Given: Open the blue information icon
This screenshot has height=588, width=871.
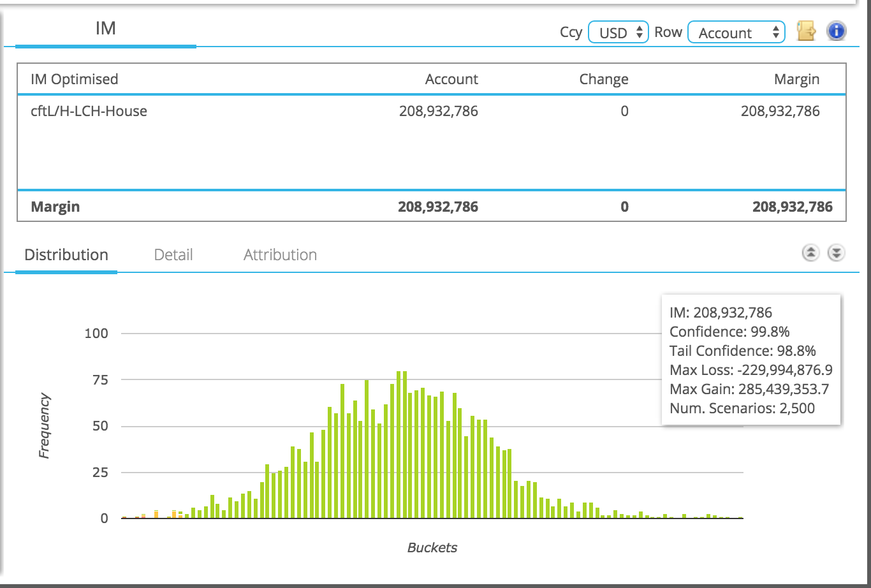Looking at the screenshot, I should tap(836, 31).
